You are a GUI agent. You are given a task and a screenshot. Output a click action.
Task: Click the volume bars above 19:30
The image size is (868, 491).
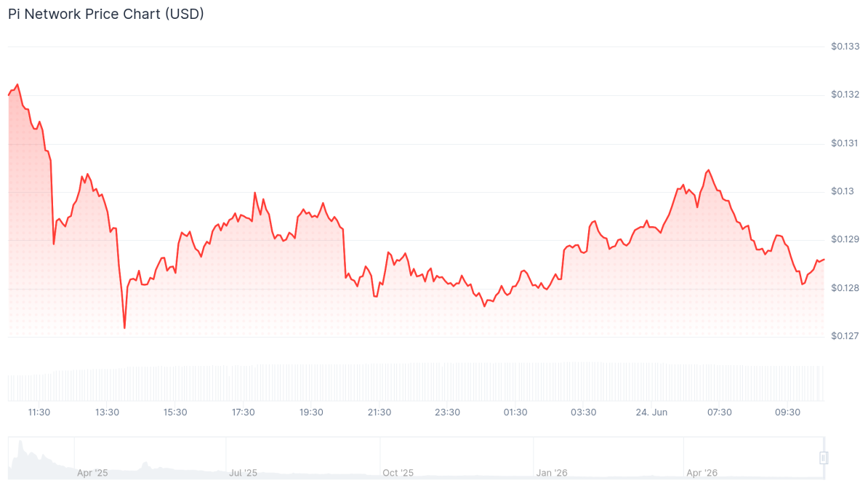tap(311, 383)
